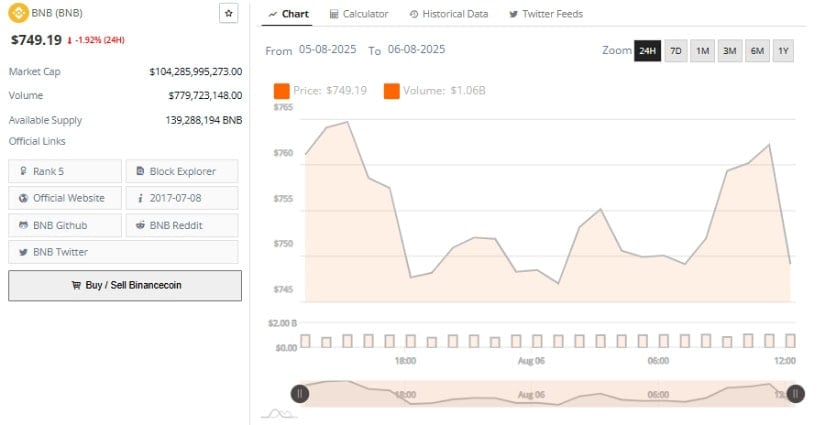Select the 24H zoom range
Screen dimensions: 825x425
tap(647, 51)
